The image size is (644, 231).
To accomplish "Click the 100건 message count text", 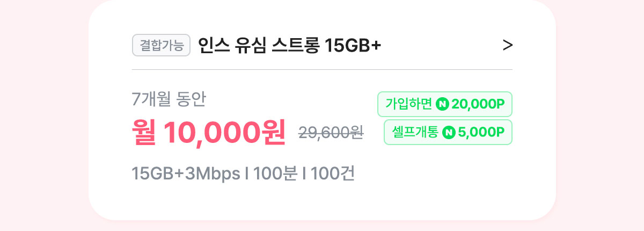I will (x=333, y=174).
